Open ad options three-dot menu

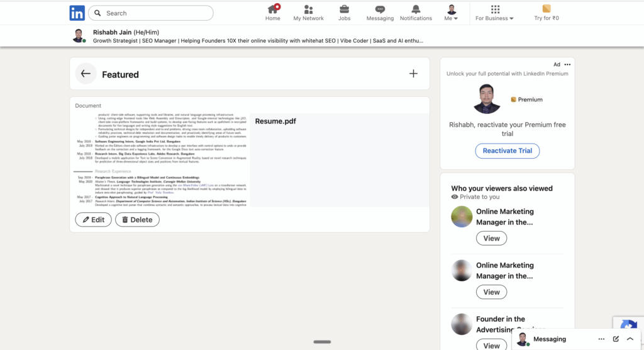(x=567, y=64)
